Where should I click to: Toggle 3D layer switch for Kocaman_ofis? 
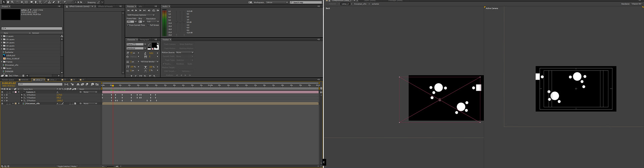pyautogui.click(x=75, y=103)
